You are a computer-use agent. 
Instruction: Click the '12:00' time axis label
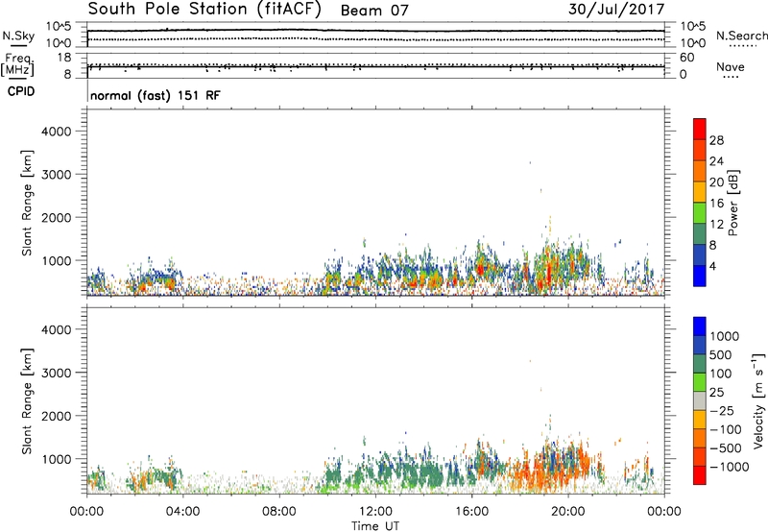tap(375, 512)
